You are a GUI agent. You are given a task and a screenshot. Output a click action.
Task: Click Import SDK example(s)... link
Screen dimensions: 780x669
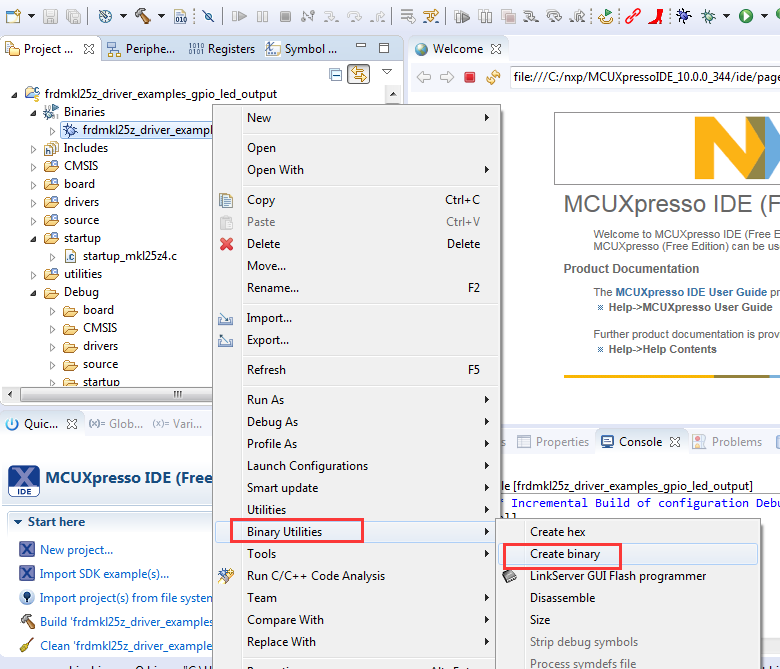pos(104,573)
